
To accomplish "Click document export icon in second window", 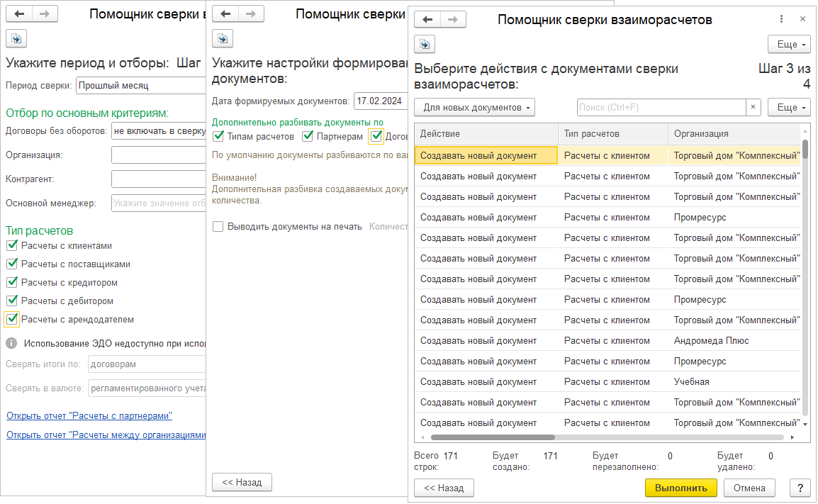I will 223,38.
